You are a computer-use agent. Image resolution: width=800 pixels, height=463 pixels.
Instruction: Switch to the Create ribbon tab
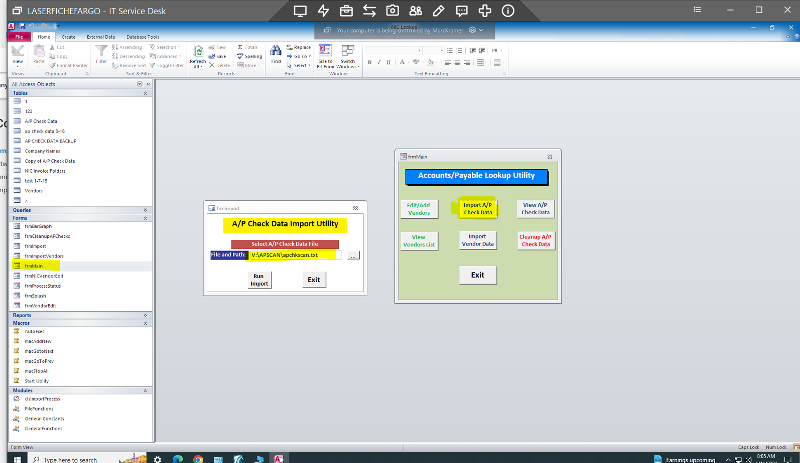pyautogui.click(x=68, y=37)
